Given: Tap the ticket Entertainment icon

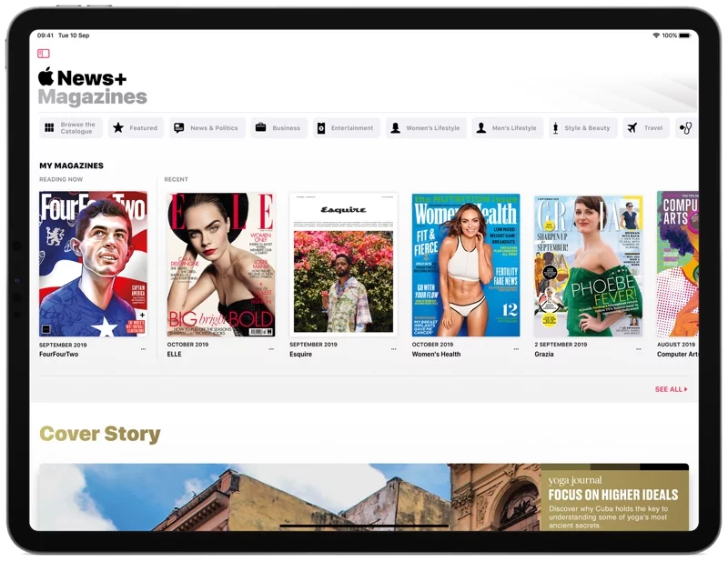Looking at the screenshot, I should [321, 128].
